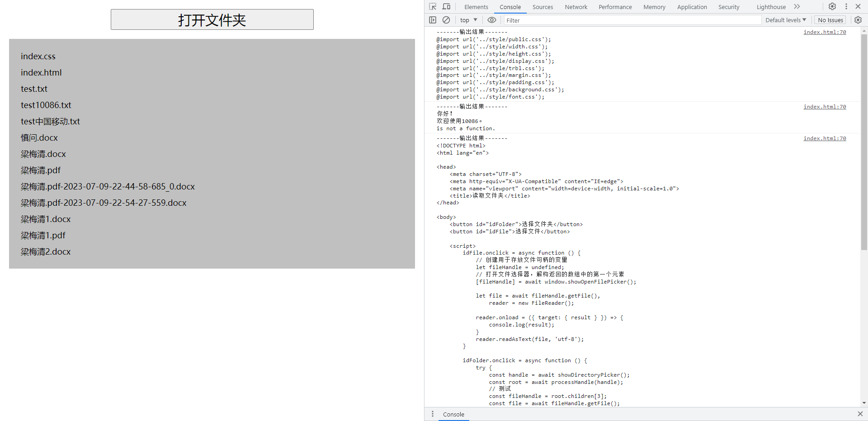868x421 pixels.
Task: Open the drawer three-dot menu at bottom
Action: coord(432,414)
